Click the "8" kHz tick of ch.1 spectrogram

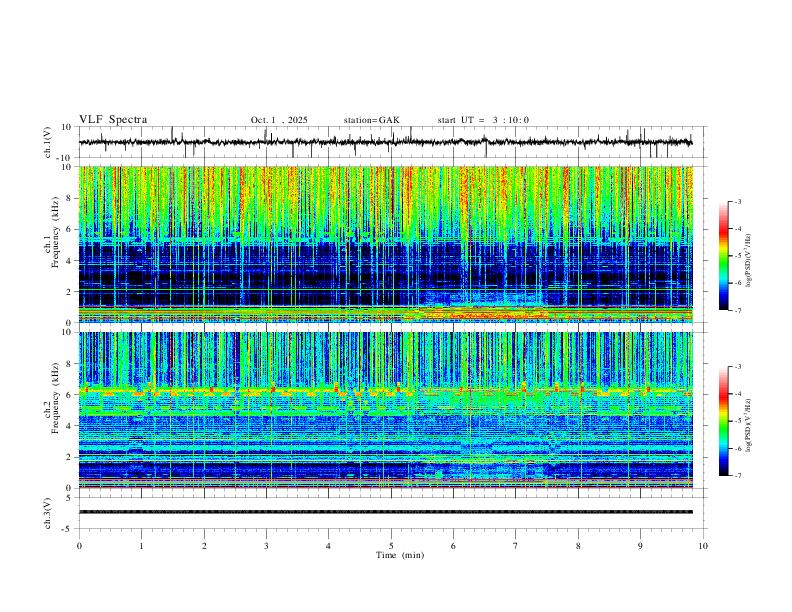(70, 198)
